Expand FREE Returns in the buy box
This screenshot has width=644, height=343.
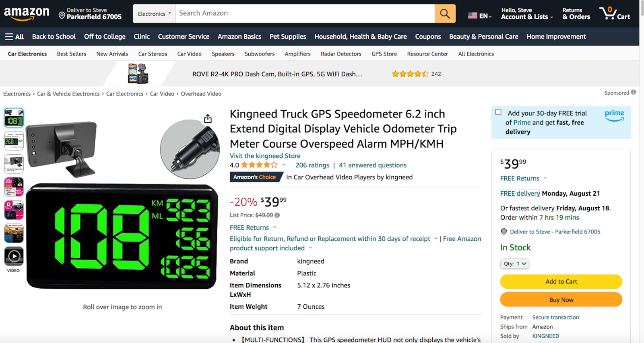[545, 178]
